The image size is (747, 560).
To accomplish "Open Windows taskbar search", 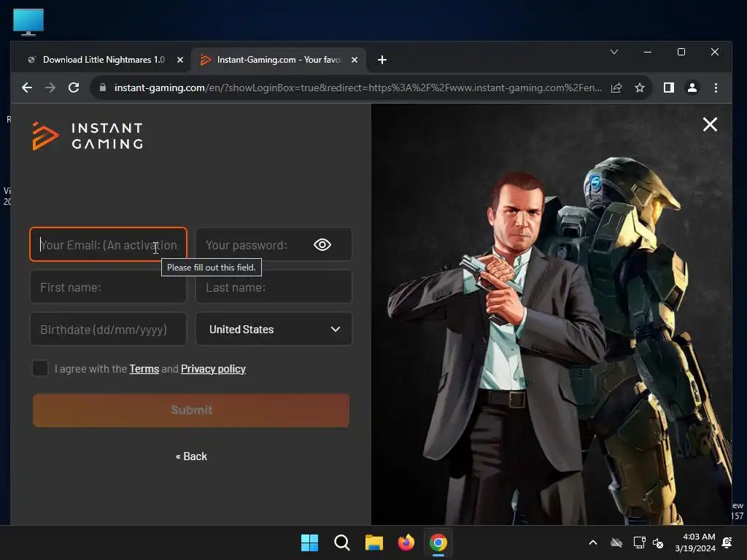I will (341, 542).
